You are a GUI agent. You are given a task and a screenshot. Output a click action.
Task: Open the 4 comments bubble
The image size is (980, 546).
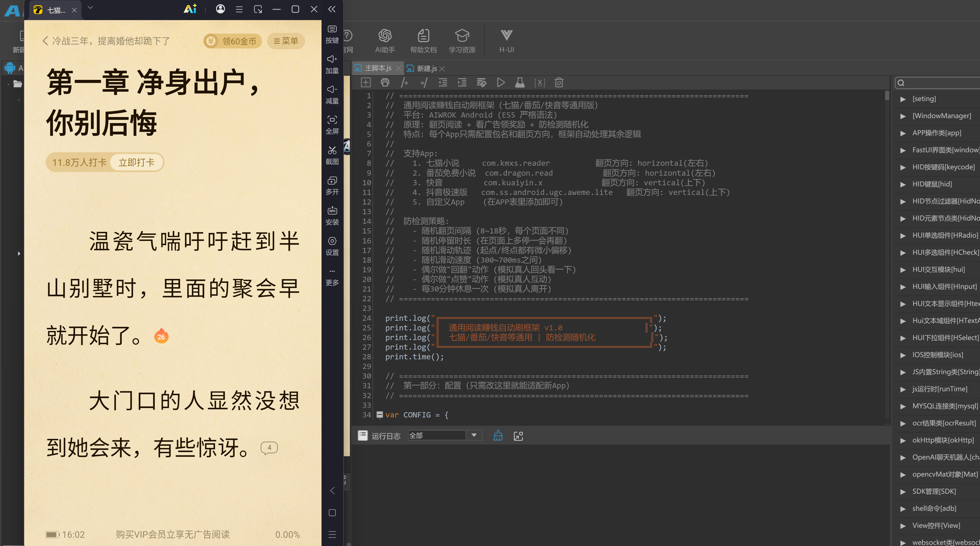click(269, 448)
